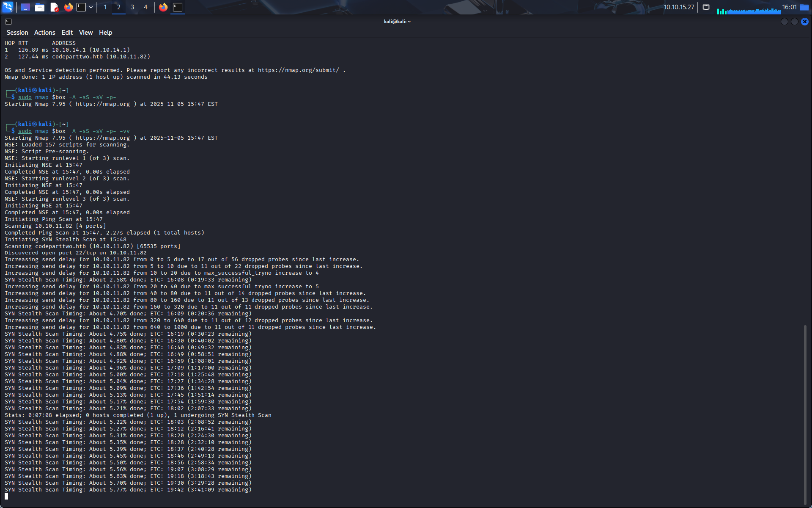Viewport: 812px width, 508px height.
Task: Open the Kali applications menu
Action: (8, 7)
